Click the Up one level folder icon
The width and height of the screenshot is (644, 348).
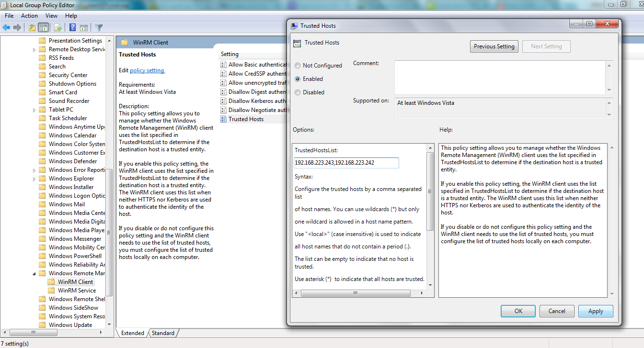tap(32, 28)
